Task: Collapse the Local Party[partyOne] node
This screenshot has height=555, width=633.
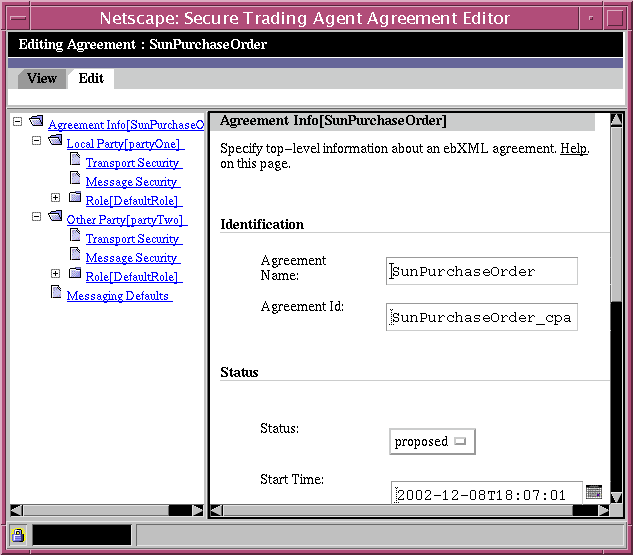Action: click(x=36, y=140)
